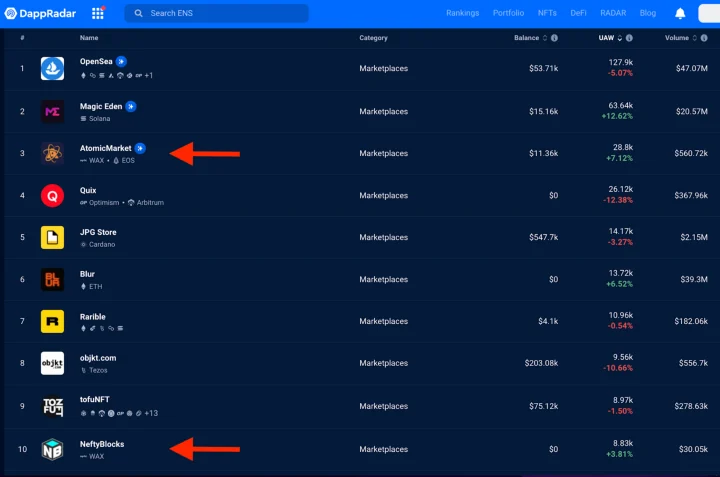Sort table by Balance column

526,38
